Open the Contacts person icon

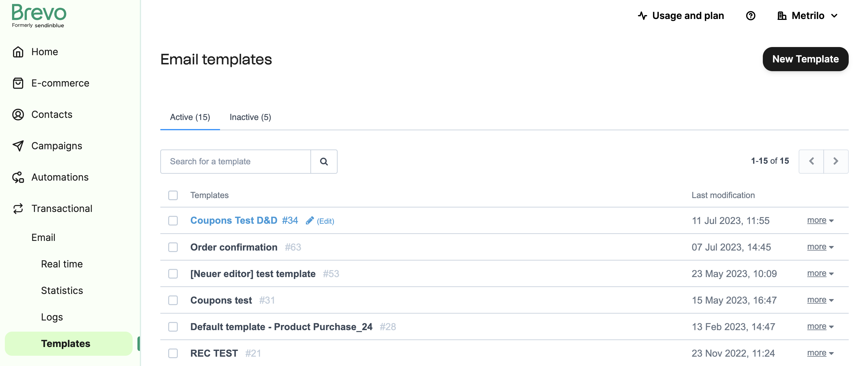(18, 115)
